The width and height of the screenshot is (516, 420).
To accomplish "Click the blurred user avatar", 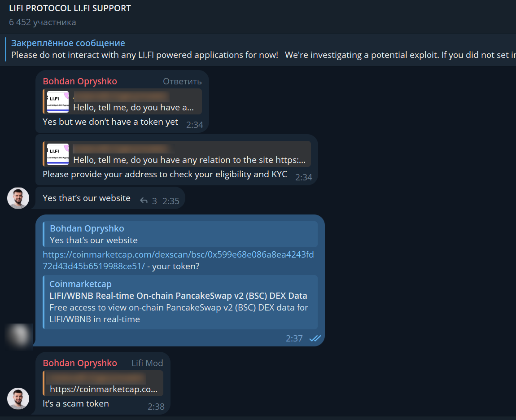I will tap(19, 336).
